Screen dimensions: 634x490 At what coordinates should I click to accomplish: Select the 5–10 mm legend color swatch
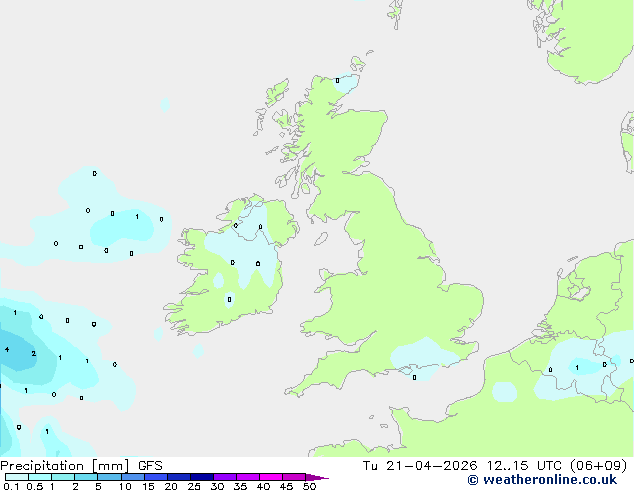click(109, 477)
